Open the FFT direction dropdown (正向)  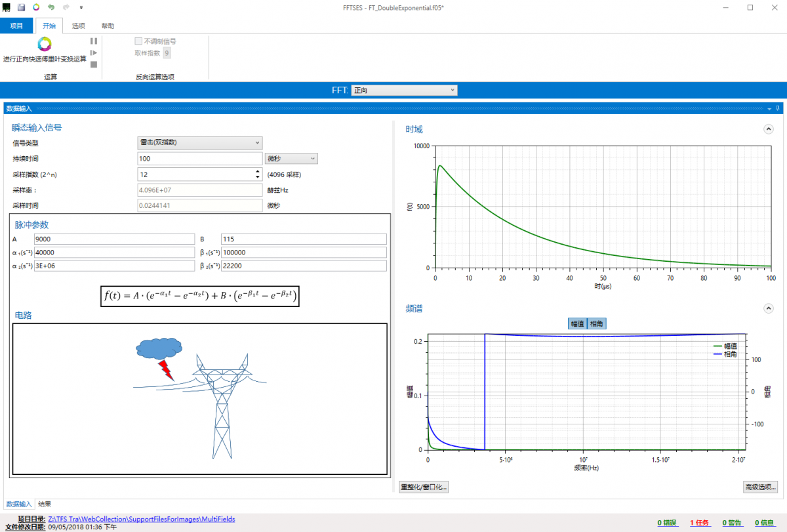point(404,91)
